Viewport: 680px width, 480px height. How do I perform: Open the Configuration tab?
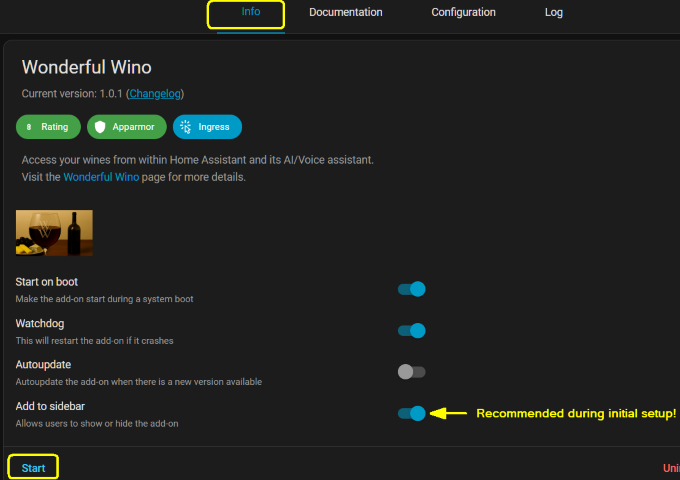point(463,12)
